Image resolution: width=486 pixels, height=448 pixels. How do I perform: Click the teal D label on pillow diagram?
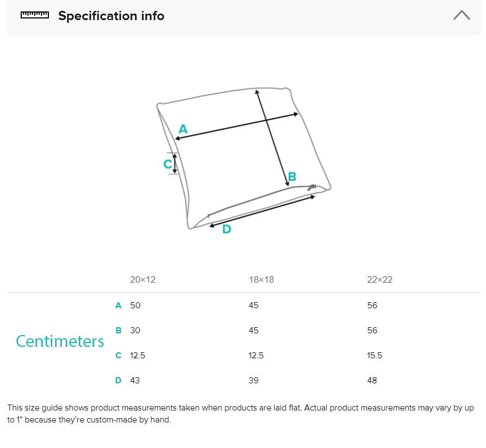[x=227, y=229]
